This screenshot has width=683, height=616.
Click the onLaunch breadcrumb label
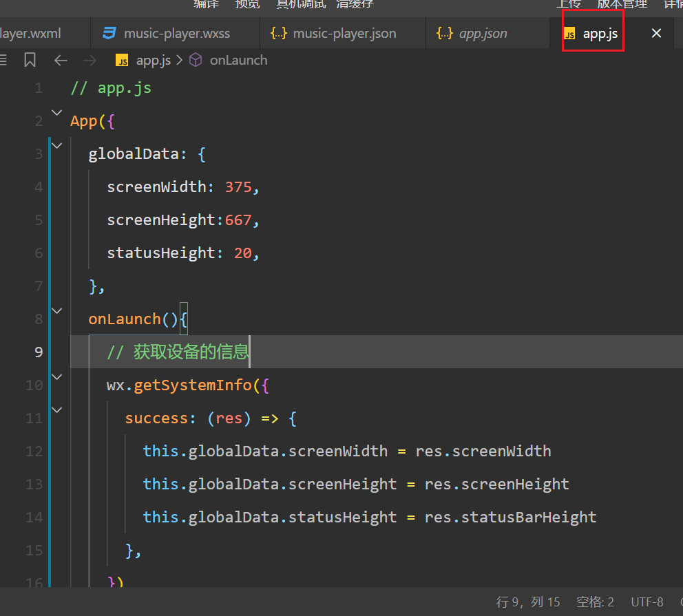tap(238, 61)
